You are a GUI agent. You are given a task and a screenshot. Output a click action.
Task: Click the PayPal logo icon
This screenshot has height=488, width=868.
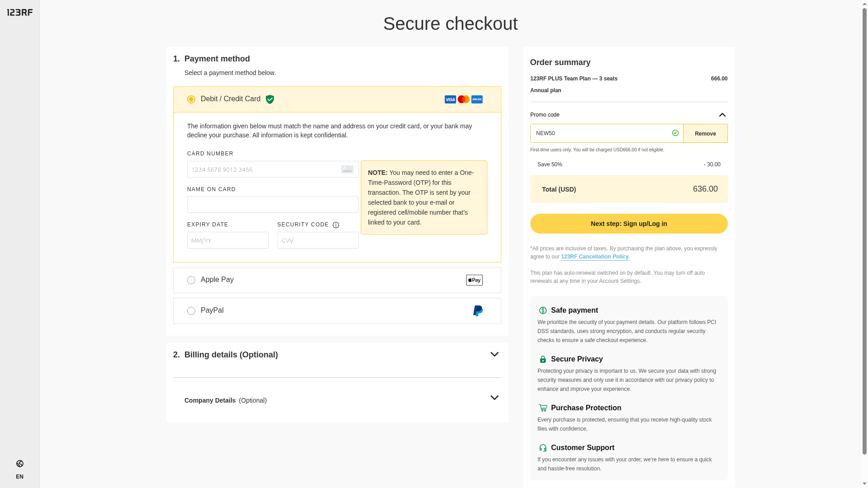(478, 311)
